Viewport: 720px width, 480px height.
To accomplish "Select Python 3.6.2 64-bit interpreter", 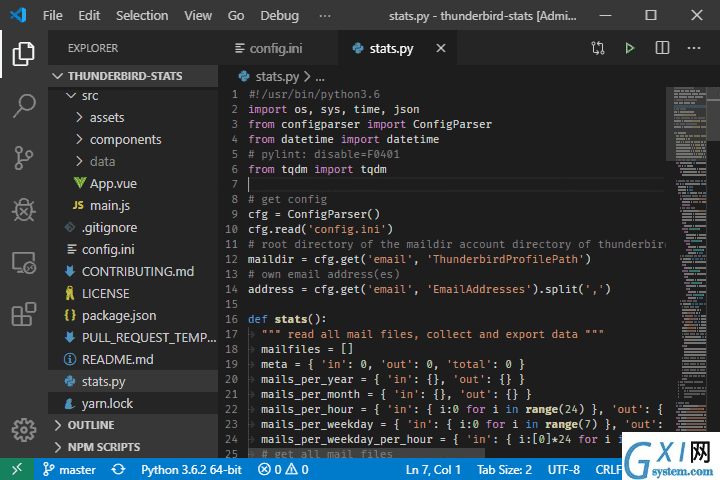I will [x=191, y=470].
